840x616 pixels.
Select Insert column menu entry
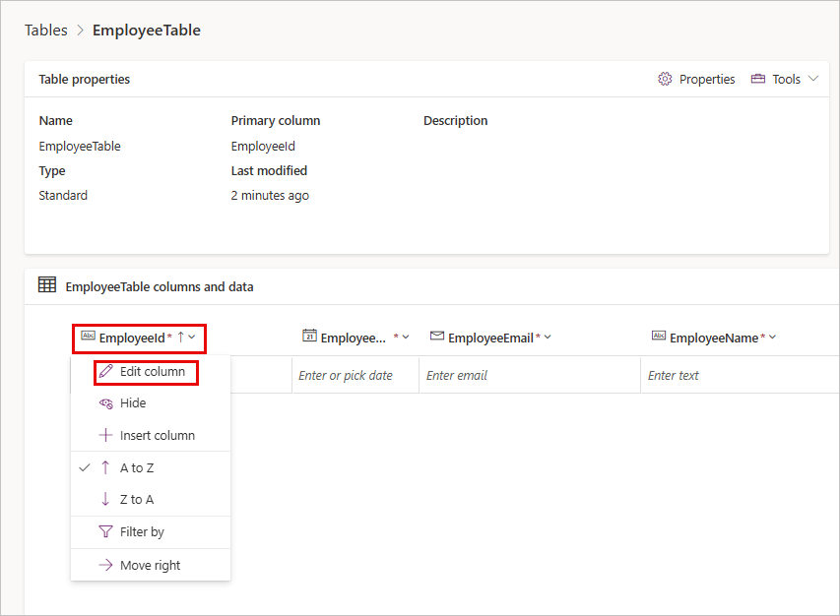pos(151,435)
